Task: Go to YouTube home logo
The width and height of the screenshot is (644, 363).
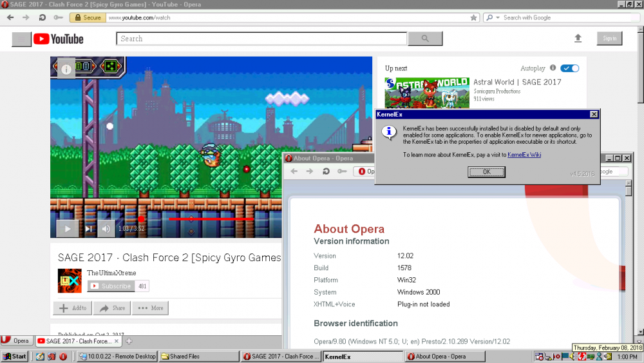Action: pos(59,39)
